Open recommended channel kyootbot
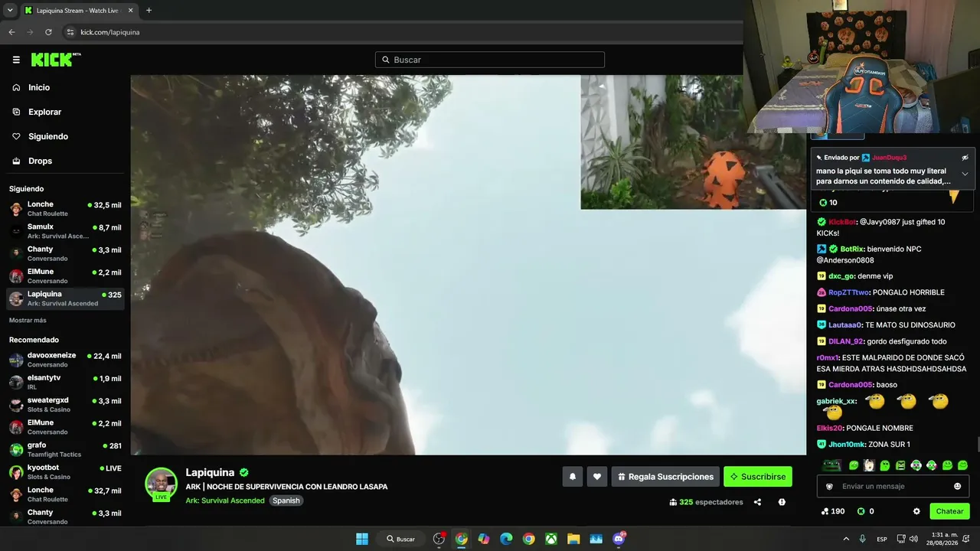Viewport: 980px width, 551px height. click(66, 471)
